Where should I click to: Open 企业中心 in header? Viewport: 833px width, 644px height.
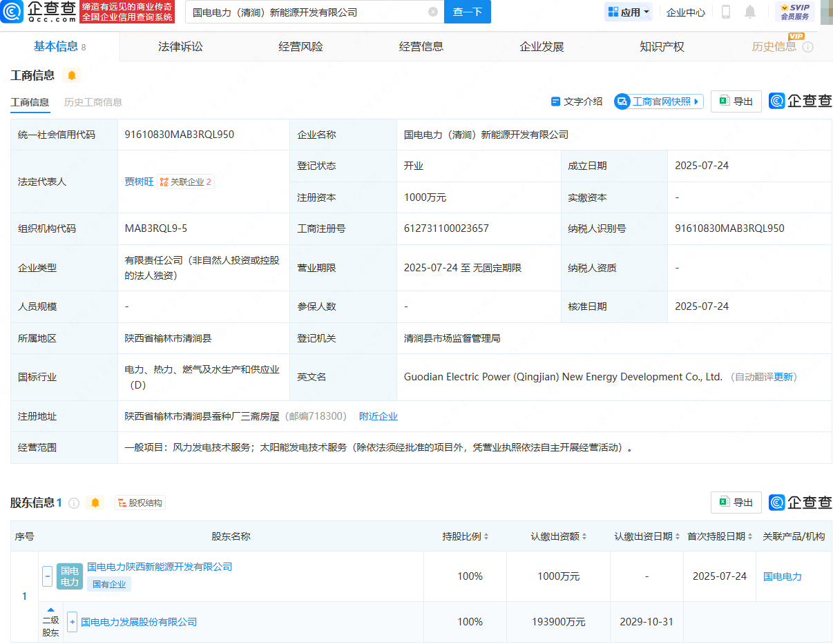click(x=686, y=12)
